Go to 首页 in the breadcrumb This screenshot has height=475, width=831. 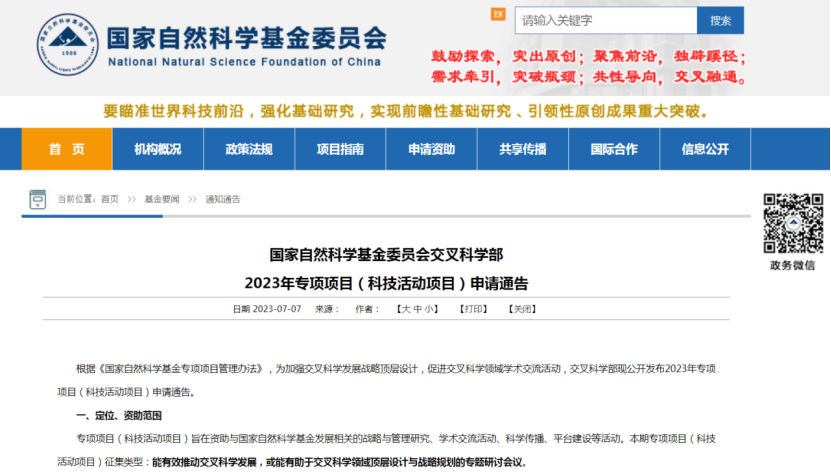(110, 199)
